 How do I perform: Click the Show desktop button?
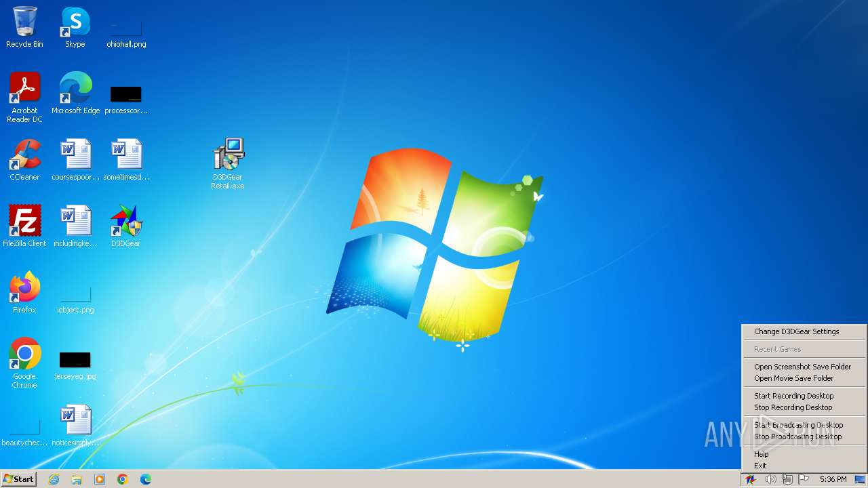(860, 479)
